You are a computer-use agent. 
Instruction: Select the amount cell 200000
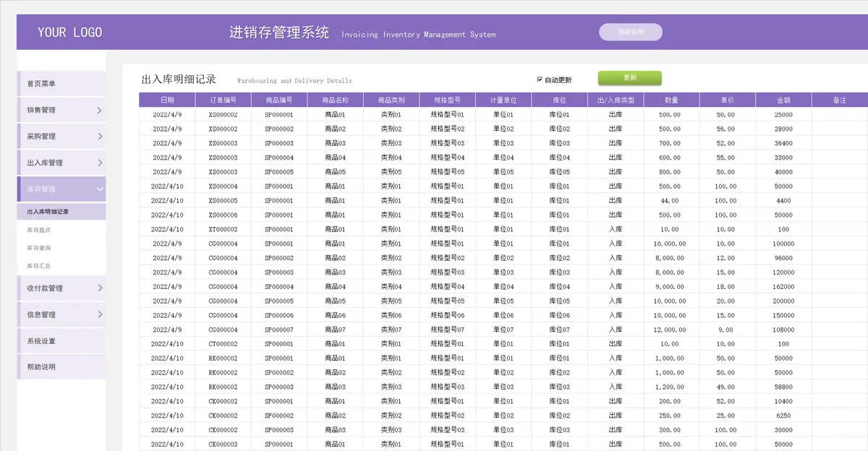coord(783,301)
